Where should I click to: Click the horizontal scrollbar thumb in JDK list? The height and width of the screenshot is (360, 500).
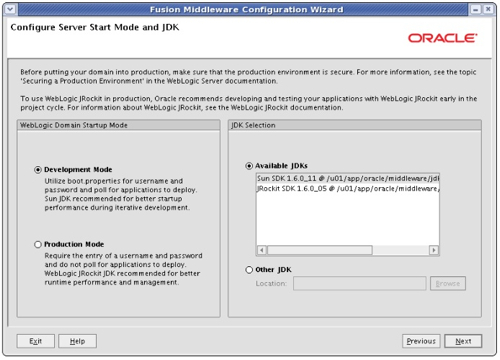point(320,250)
